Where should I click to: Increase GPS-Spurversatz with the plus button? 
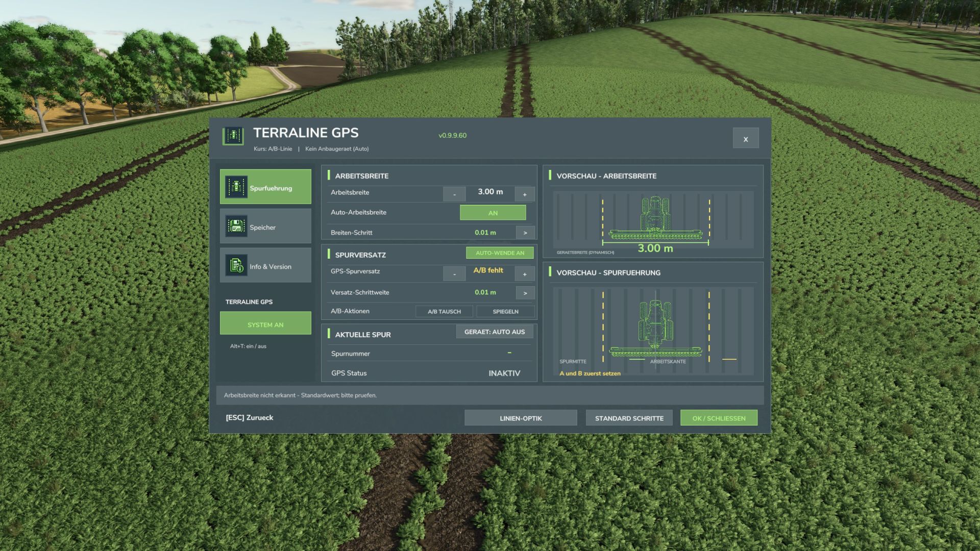525,273
